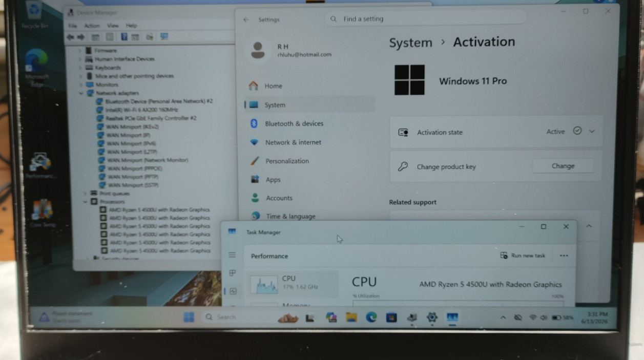Select Apps in Settings sidebar
Image resolution: width=644 pixels, height=360 pixels.
point(309,180)
